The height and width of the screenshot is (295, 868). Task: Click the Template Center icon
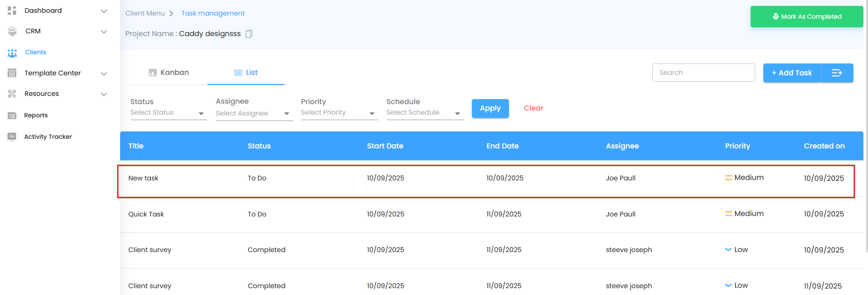tap(12, 73)
